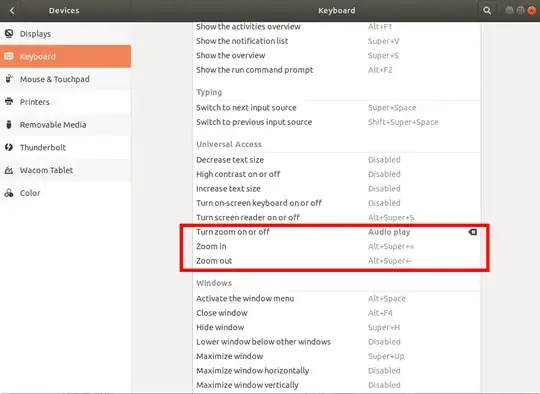Image resolution: width=540 pixels, height=394 pixels.
Task: Select 'Maximize window vertically' row
Action: 336,385
